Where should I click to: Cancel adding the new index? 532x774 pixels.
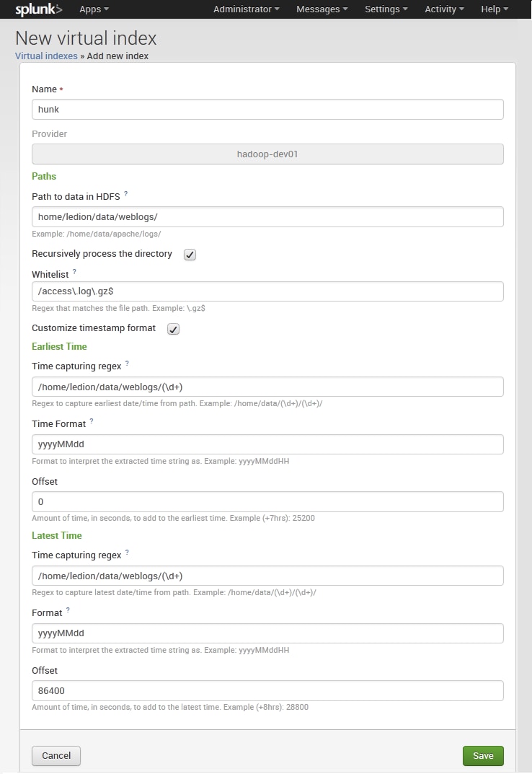click(x=56, y=756)
